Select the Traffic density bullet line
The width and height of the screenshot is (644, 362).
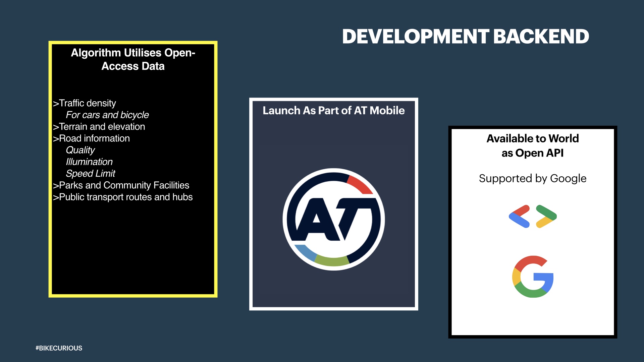coord(87,103)
